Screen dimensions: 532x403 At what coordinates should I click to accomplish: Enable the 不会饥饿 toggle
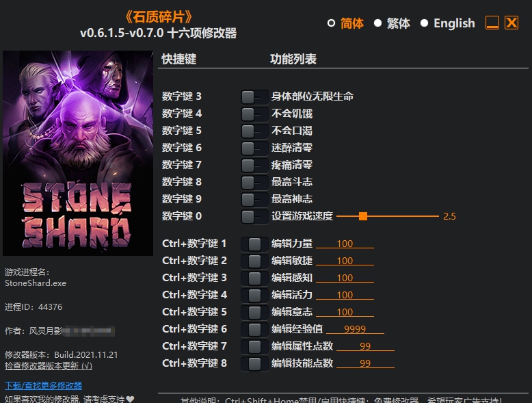pyautogui.click(x=254, y=114)
